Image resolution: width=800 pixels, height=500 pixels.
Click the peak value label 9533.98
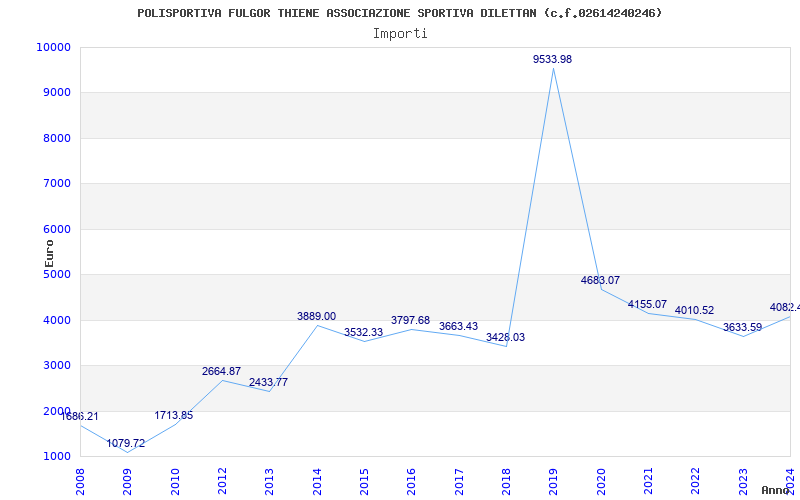553,59
